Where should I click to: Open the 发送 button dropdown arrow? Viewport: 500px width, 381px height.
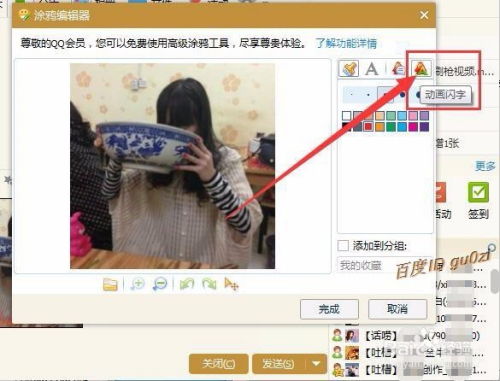[316, 363]
